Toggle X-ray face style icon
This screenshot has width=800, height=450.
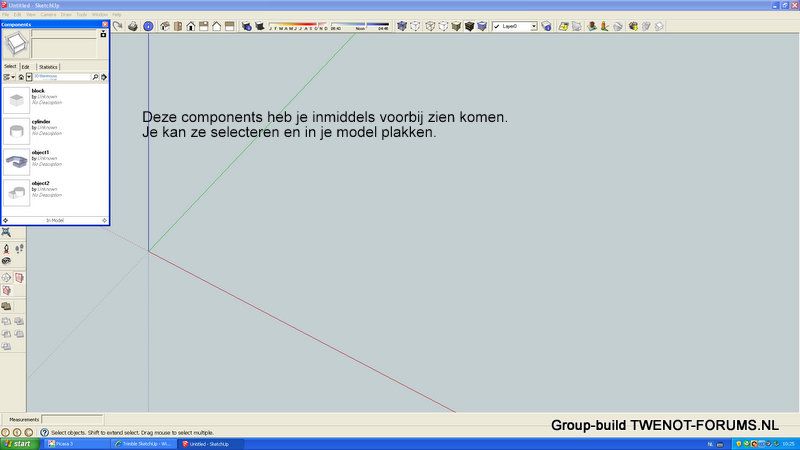coord(402,26)
